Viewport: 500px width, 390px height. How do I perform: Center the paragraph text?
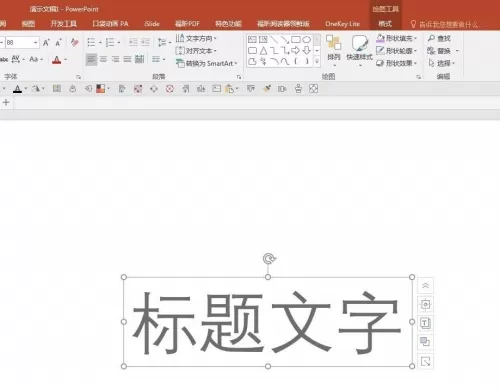tap(104, 59)
